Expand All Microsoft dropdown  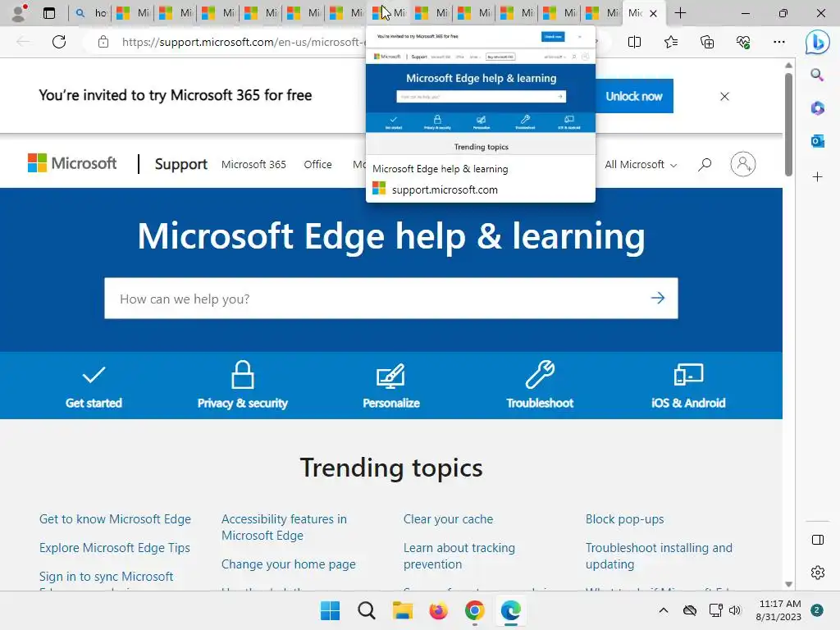641,164
